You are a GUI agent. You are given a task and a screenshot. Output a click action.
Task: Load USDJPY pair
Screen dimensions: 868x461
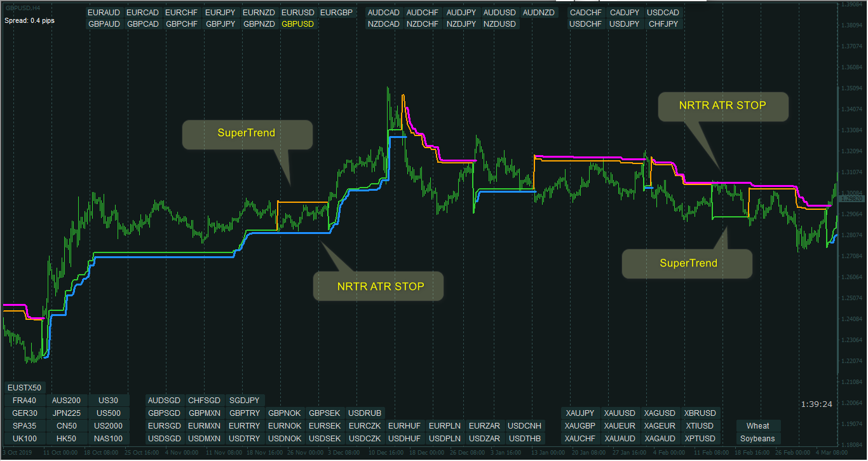625,24
